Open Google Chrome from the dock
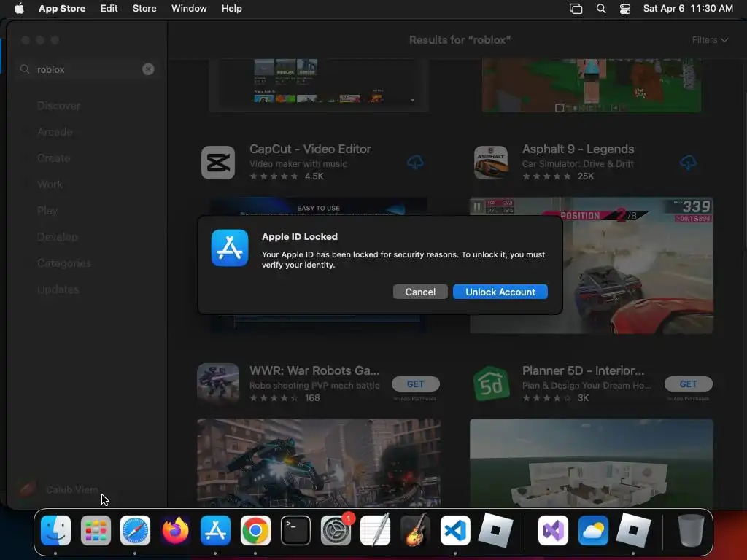This screenshot has width=747, height=560. click(x=255, y=530)
